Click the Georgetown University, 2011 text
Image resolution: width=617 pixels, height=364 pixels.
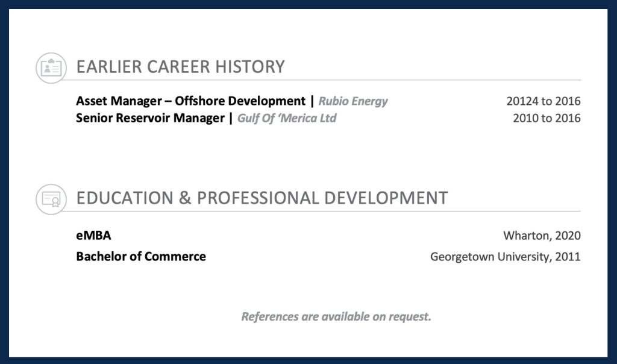505,257
